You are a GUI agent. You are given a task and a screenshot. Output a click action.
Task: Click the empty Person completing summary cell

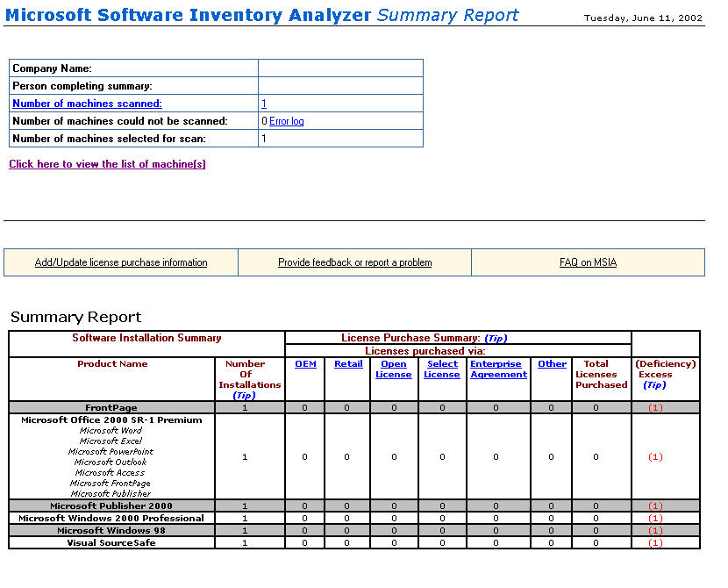coord(340,86)
